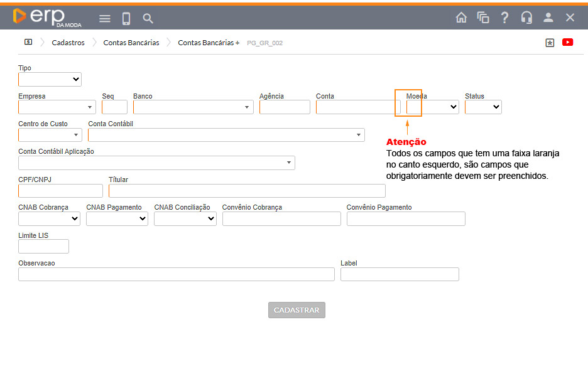Open the user profile icon
This screenshot has height=386, width=588.
pyautogui.click(x=548, y=18)
